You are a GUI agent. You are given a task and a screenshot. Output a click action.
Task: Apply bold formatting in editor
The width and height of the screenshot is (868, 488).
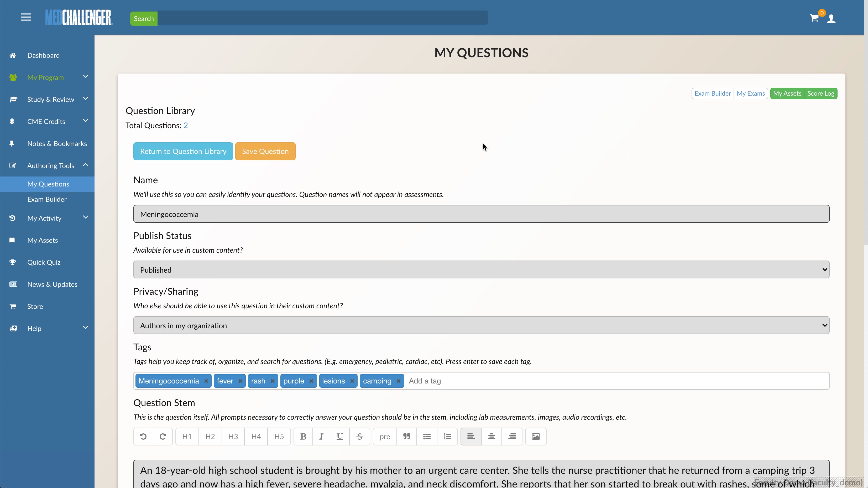(303, 437)
